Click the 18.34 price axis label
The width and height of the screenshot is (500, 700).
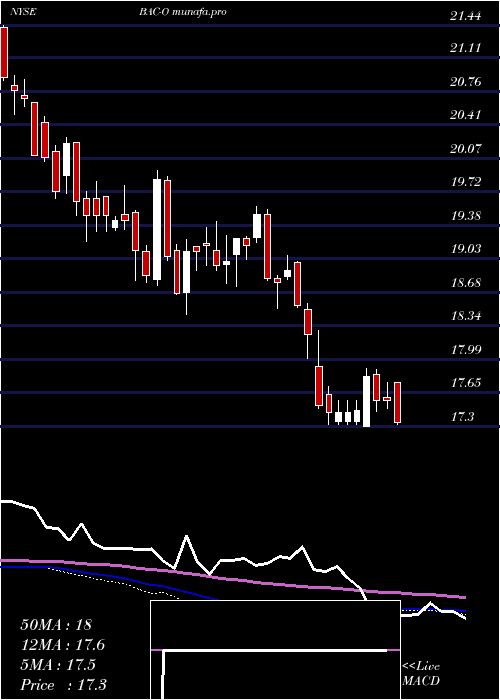[x=466, y=316]
